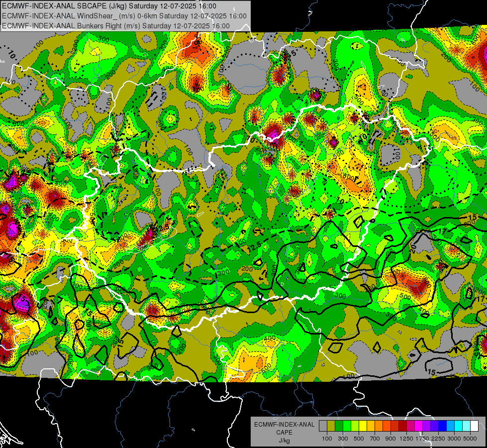
Task: Click the gray legend swatch below 100
Action: click(x=323, y=426)
